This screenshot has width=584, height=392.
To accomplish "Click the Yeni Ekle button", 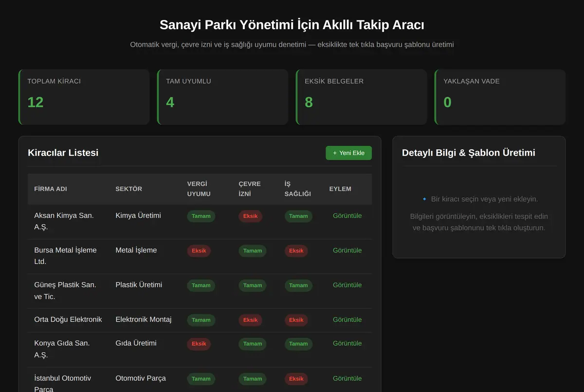I will pyautogui.click(x=348, y=153).
